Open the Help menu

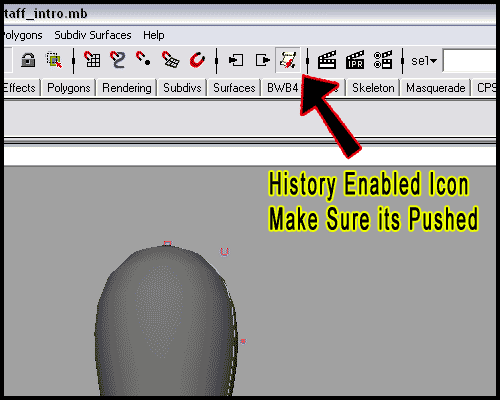pos(154,35)
